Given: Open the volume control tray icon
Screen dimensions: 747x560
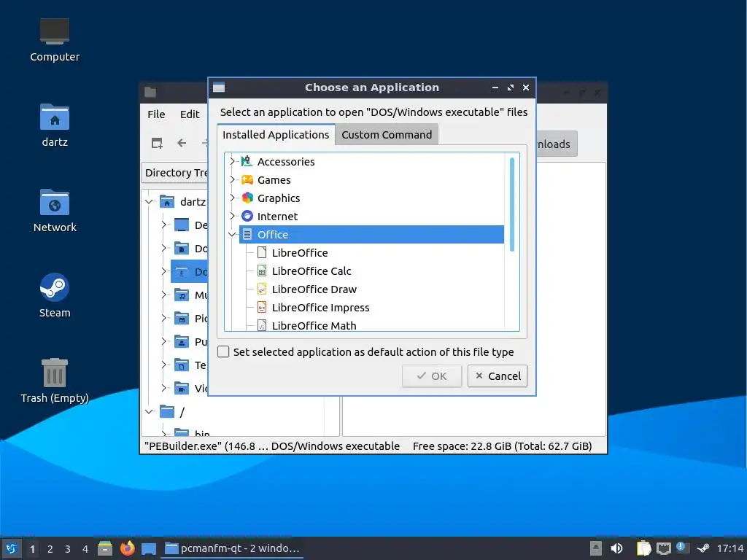Looking at the screenshot, I should pos(616,548).
